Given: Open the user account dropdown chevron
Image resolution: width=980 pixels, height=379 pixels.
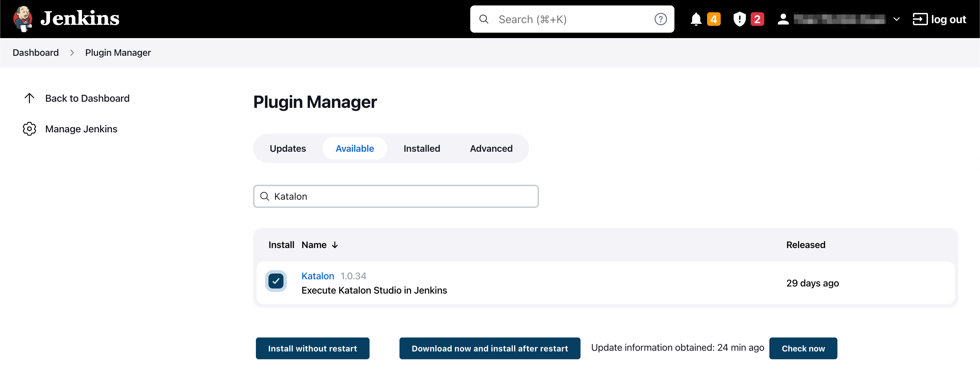Looking at the screenshot, I should coord(897,19).
